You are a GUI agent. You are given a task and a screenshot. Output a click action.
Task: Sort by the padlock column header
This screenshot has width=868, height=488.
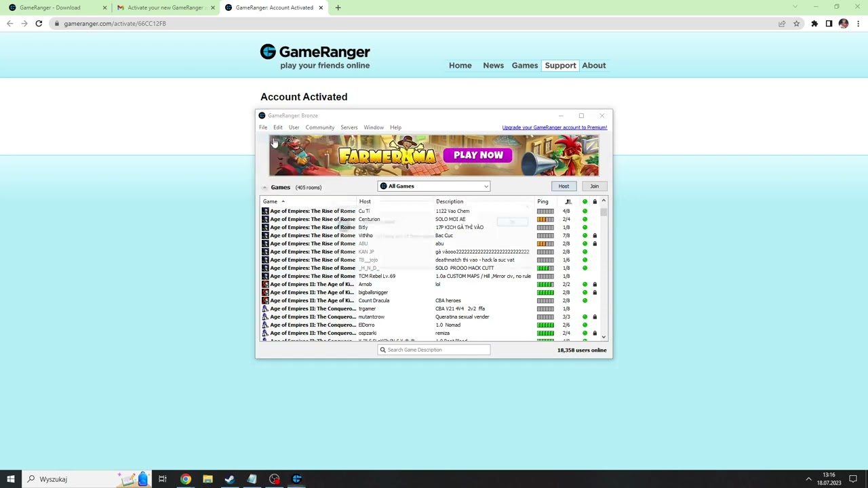pyautogui.click(x=595, y=201)
